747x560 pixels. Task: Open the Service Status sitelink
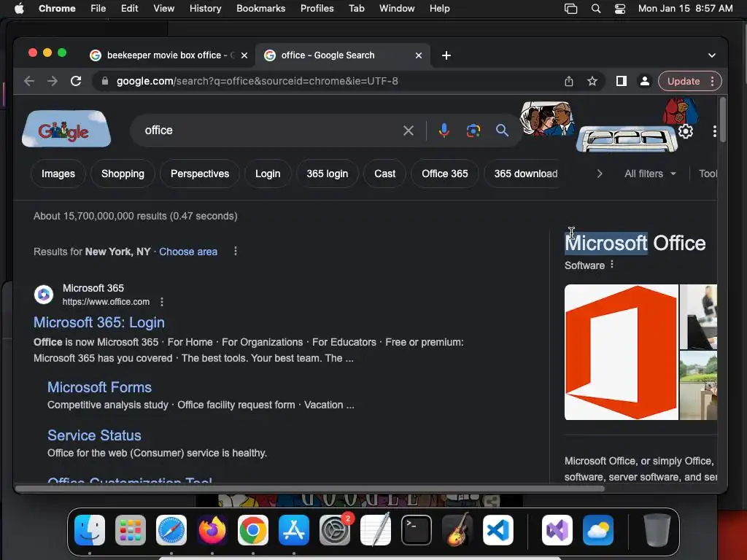94,435
